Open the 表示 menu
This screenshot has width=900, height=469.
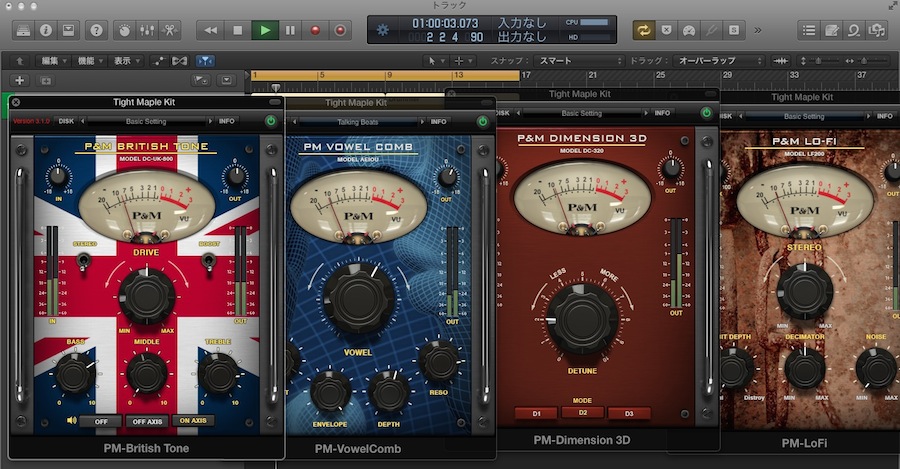tap(126, 60)
